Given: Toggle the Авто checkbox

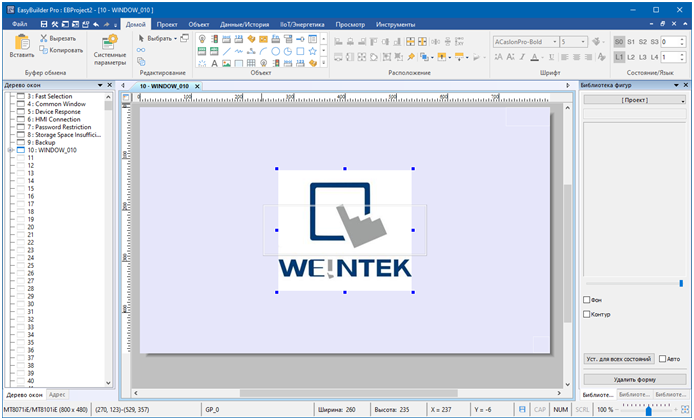Looking at the screenshot, I should coord(662,358).
